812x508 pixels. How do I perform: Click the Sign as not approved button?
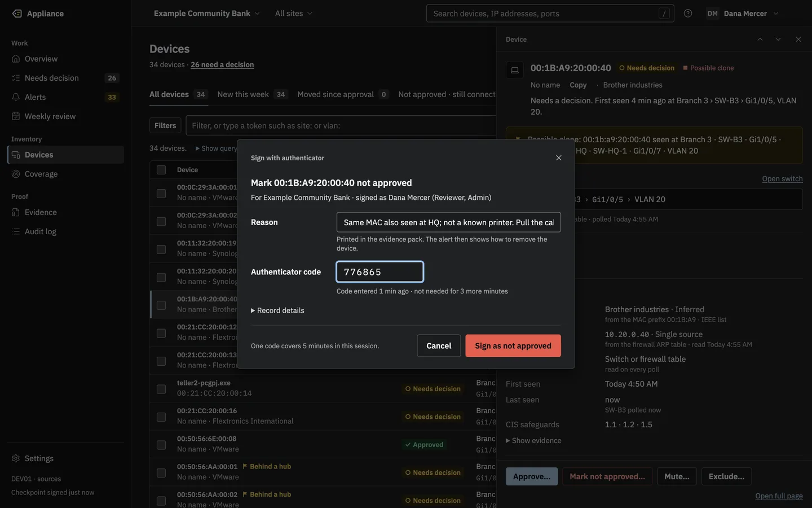tap(513, 346)
